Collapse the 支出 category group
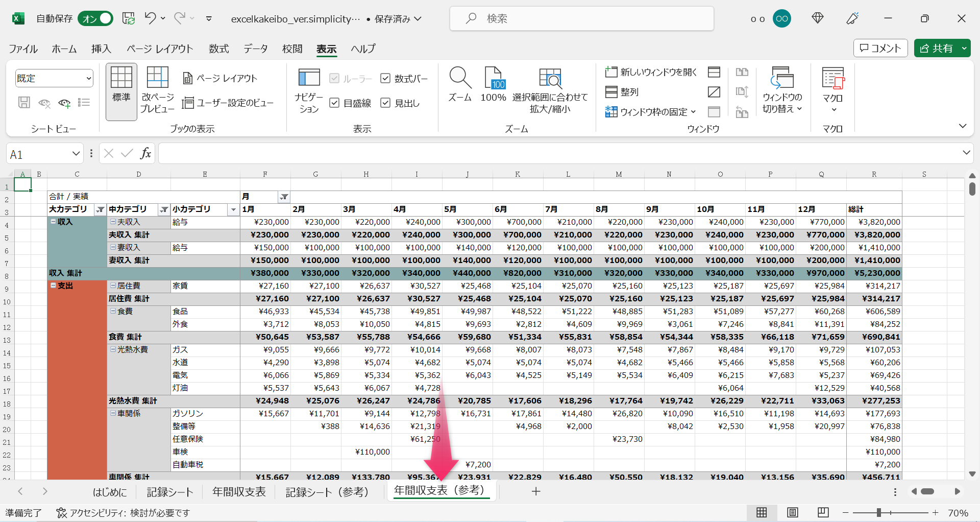Image resolution: width=980 pixels, height=522 pixels. [53, 286]
